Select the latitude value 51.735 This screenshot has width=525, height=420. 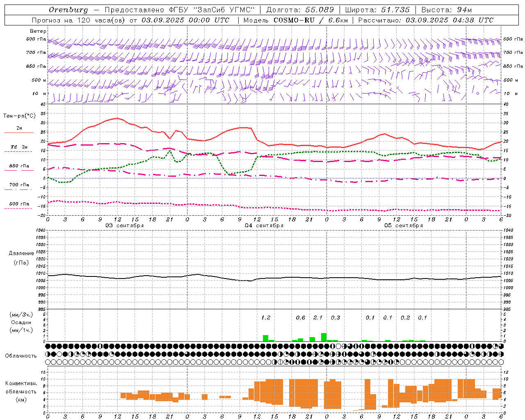pos(395,9)
